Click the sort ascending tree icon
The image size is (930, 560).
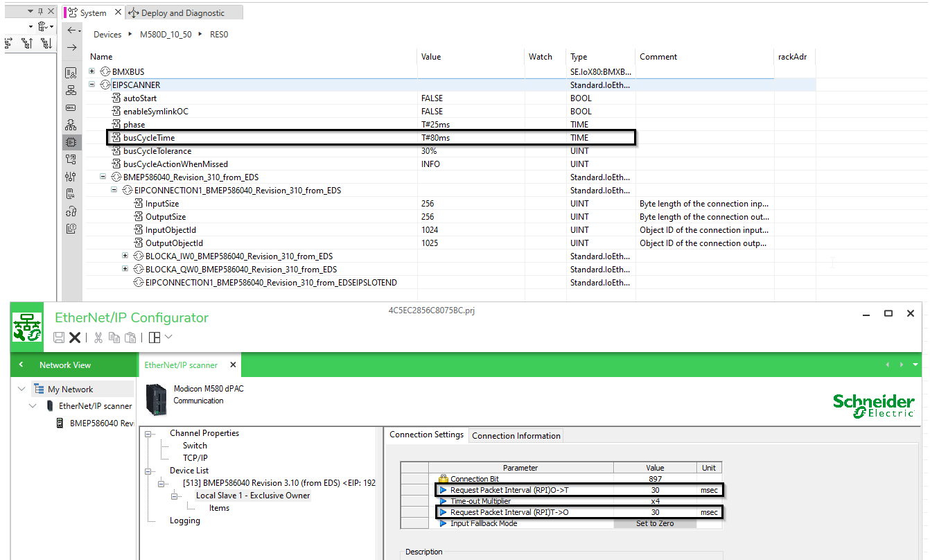coord(28,43)
